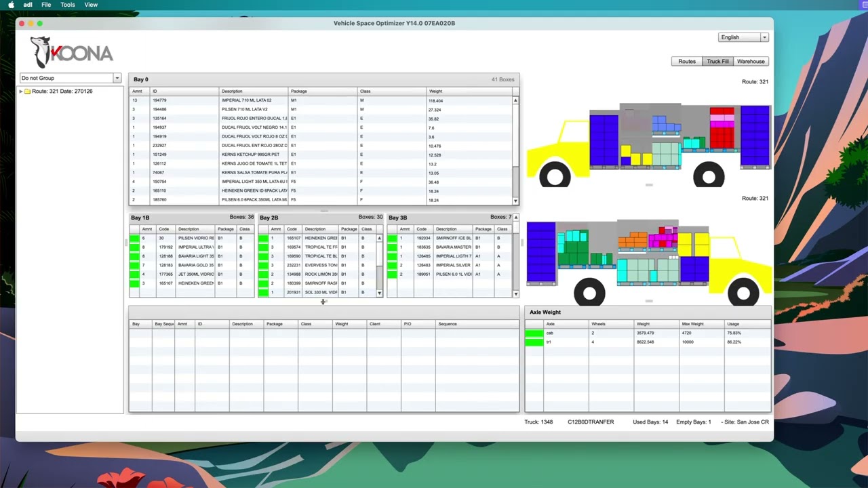
Task: Select the orange box stack in lower truck
Action: coord(633,241)
